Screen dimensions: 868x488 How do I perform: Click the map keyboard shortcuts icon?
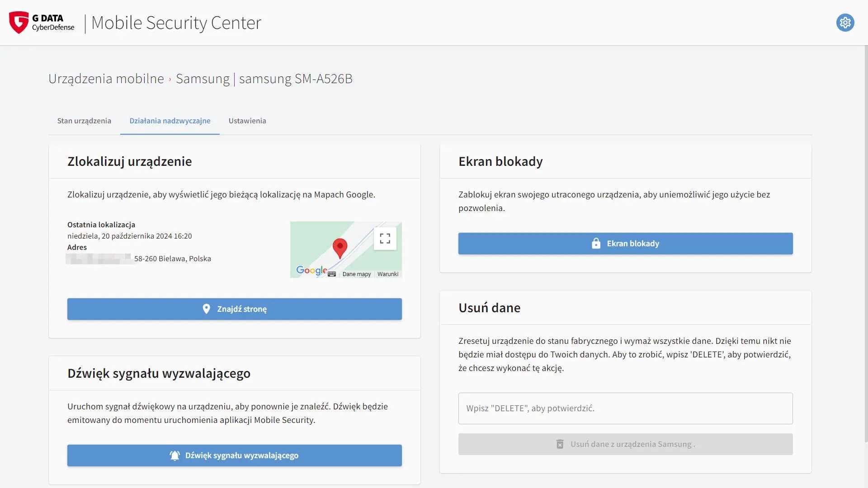click(x=332, y=274)
